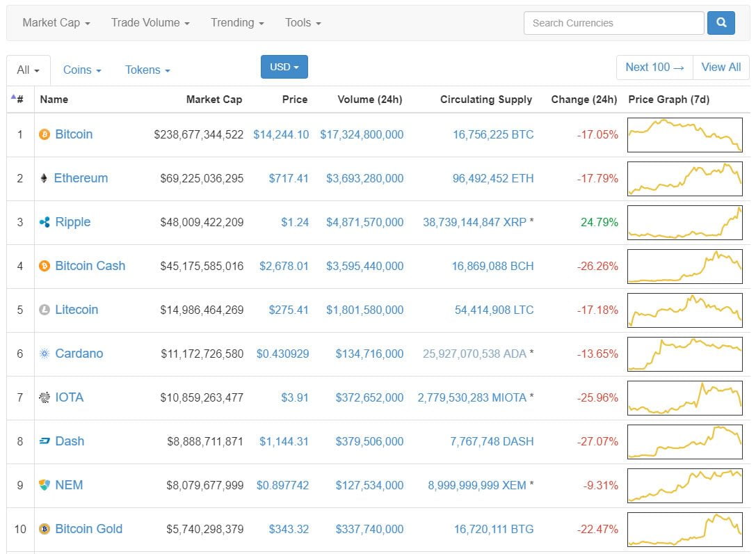The width and height of the screenshot is (756, 554).
Task: Open the Bitcoin Gold currency link
Action: [89, 529]
